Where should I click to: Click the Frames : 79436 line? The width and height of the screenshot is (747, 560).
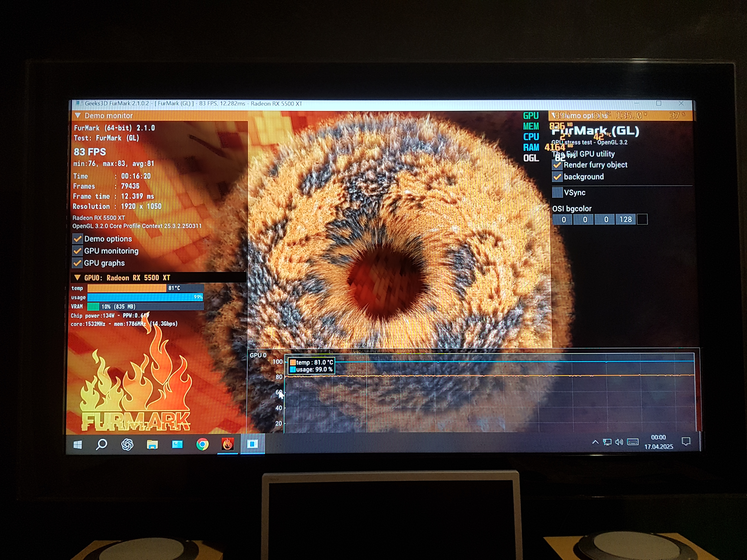tap(106, 186)
